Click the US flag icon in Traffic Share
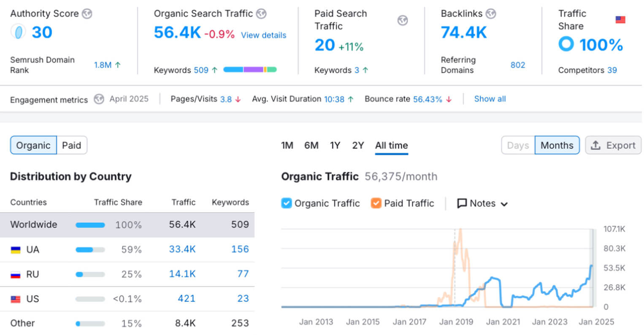The height and width of the screenshot is (335, 644). coord(620,20)
